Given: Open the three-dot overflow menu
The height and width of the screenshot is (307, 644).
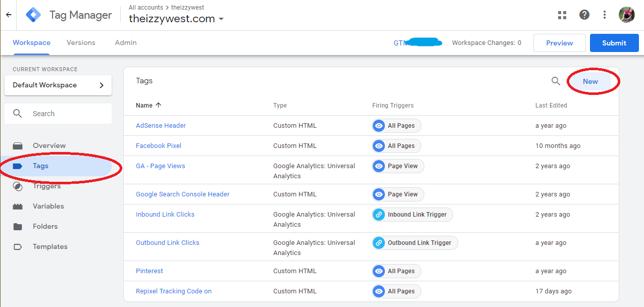Looking at the screenshot, I should click(604, 15).
